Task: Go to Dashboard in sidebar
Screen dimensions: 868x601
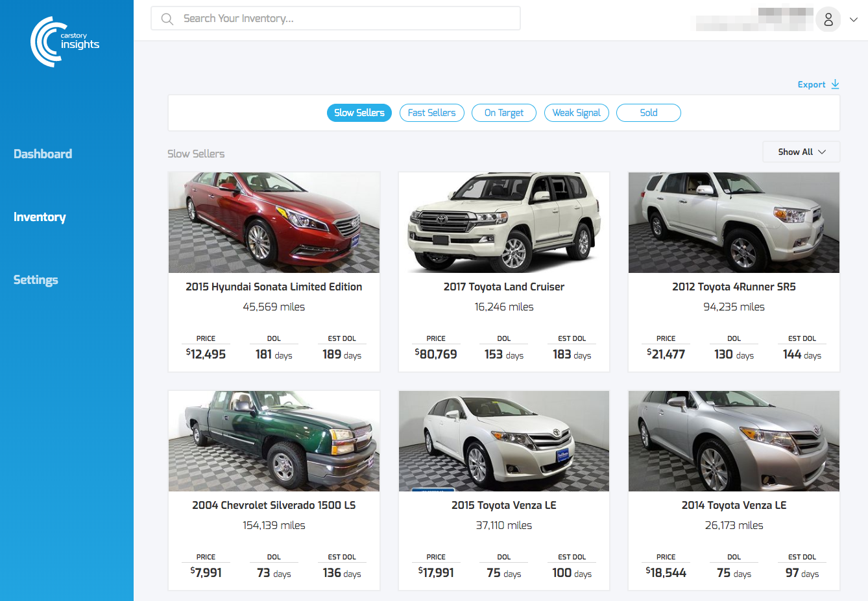Action: pos(43,154)
